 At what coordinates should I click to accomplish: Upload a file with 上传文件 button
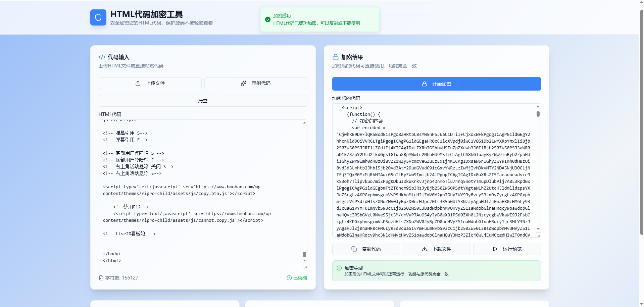[150, 83]
